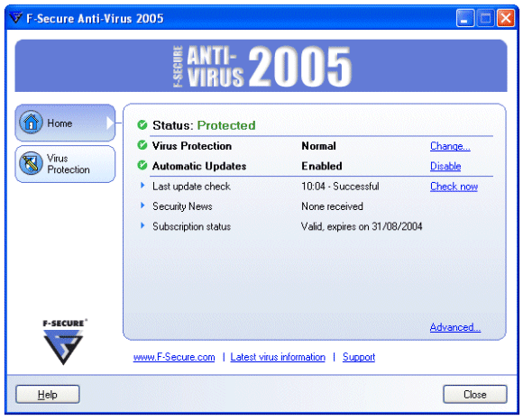Click the white arrow on Home tab
Viewport: 523px width, 420px height.
pos(110,123)
